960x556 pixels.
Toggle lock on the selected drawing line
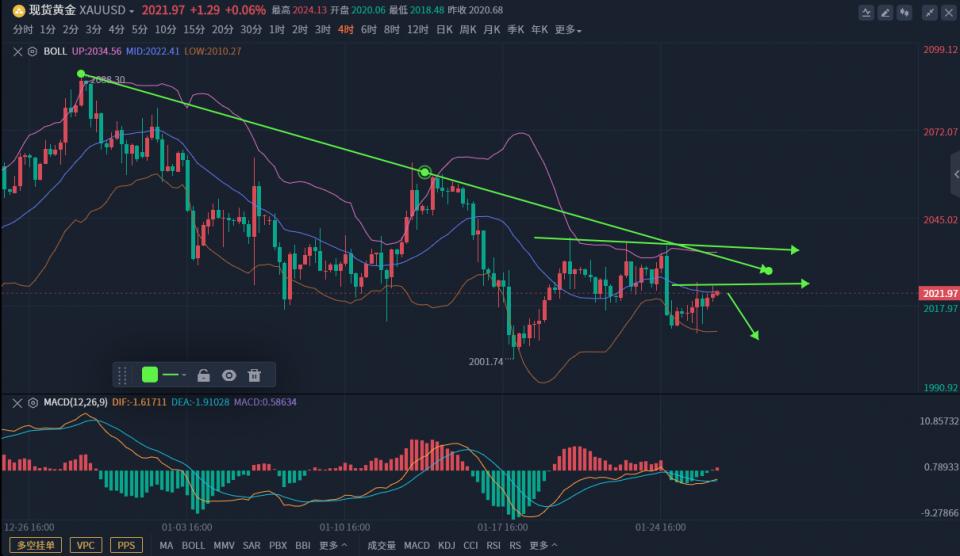(x=203, y=375)
